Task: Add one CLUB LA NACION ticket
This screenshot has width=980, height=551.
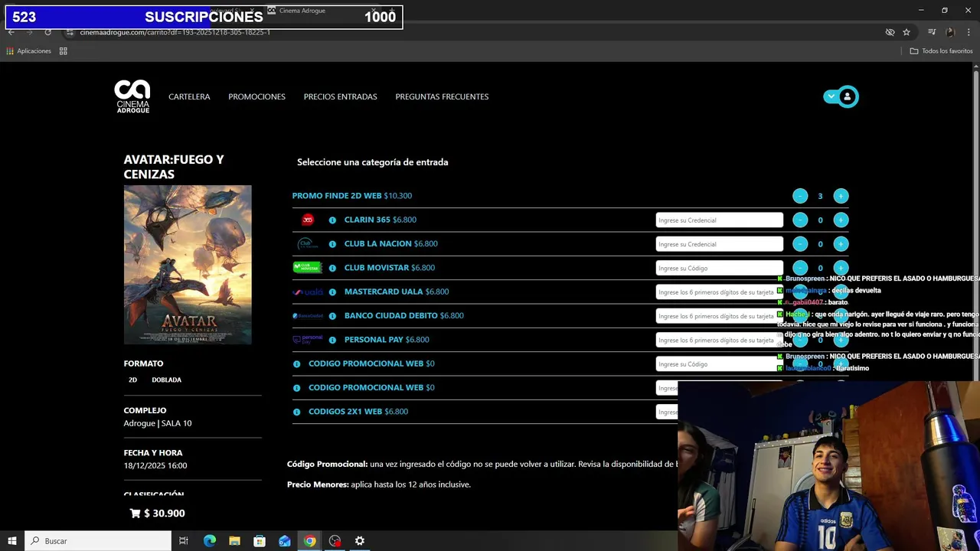Action: click(x=841, y=244)
